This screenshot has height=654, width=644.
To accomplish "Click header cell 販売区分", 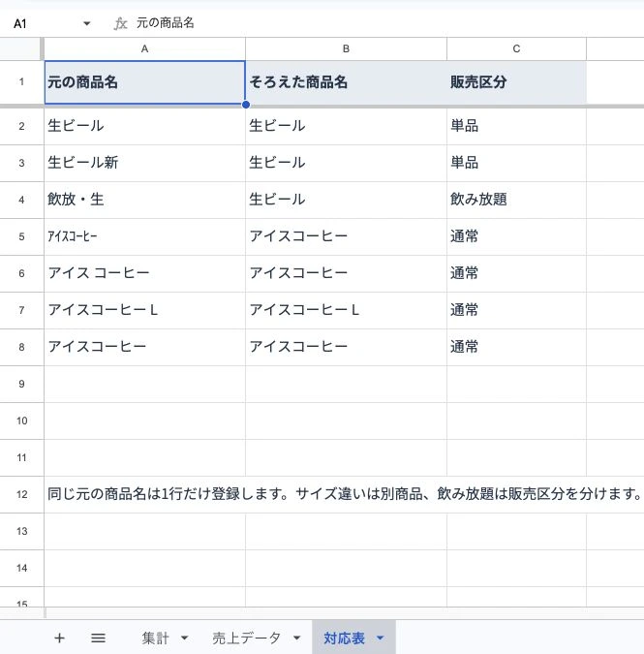I will point(516,82).
